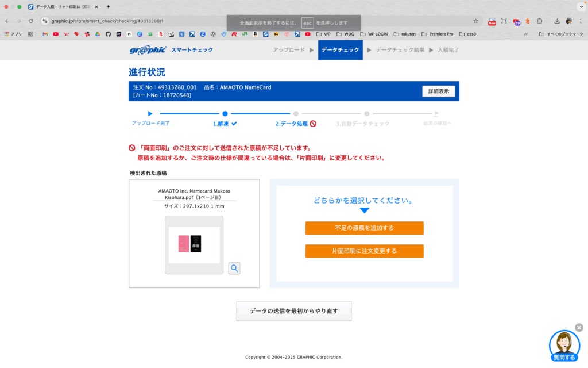Bookmark this page with the star icon
This screenshot has height=368, width=588.
pyautogui.click(x=475, y=21)
